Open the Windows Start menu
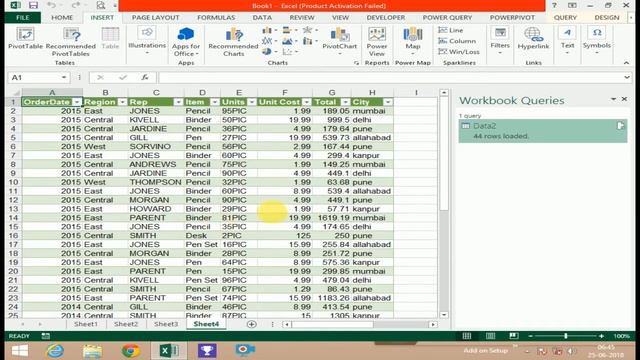Image resolution: width=640 pixels, height=360 pixels. [20, 351]
